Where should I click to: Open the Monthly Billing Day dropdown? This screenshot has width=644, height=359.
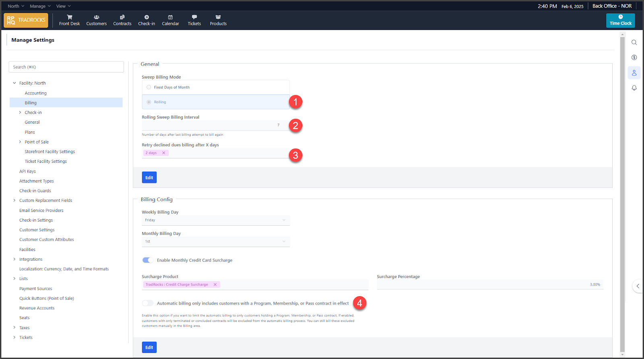pyautogui.click(x=215, y=241)
